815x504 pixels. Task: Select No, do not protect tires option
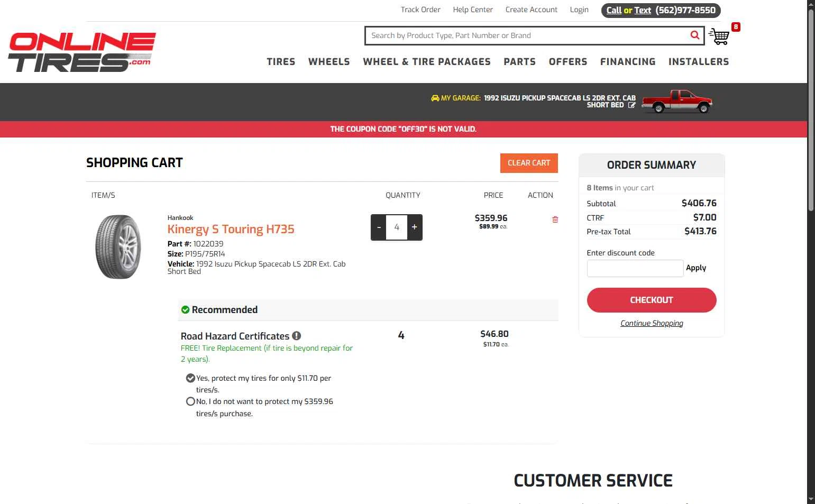(190, 401)
